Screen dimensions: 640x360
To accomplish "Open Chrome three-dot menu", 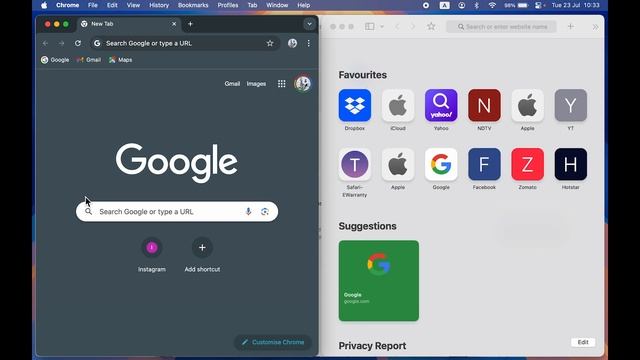I will (x=309, y=43).
